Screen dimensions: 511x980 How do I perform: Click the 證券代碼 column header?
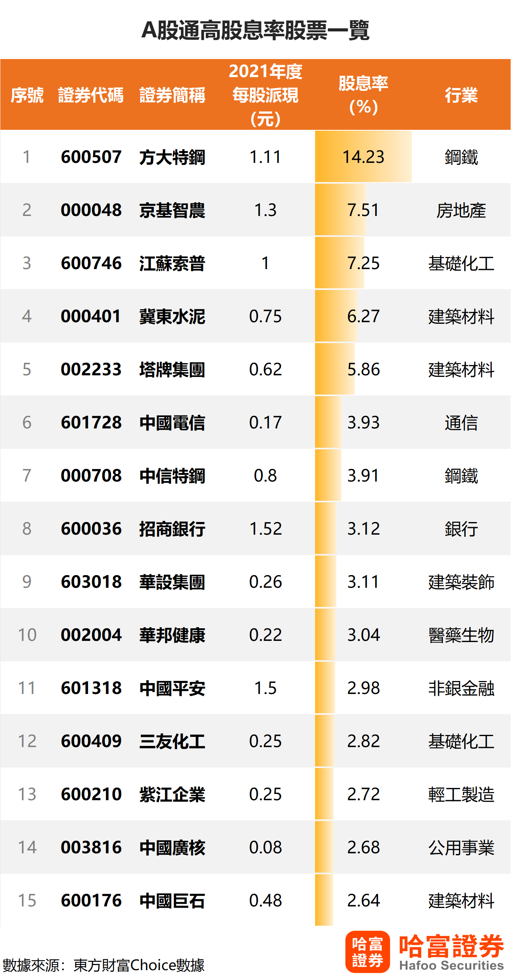90,95
